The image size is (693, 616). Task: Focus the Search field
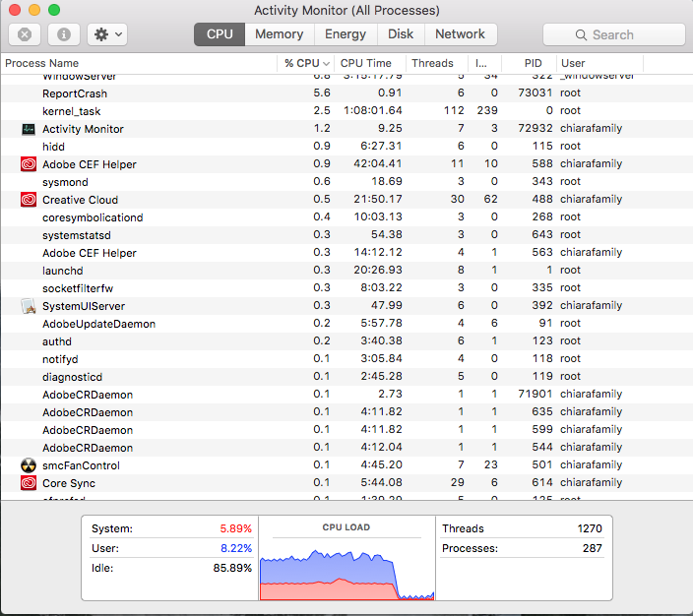pyautogui.click(x=614, y=34)
